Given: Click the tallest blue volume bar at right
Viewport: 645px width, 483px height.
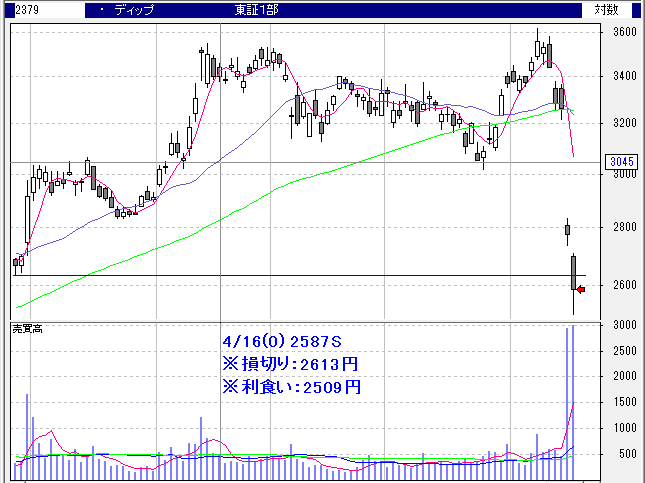Looking at the screenshot, I should 574,400.
